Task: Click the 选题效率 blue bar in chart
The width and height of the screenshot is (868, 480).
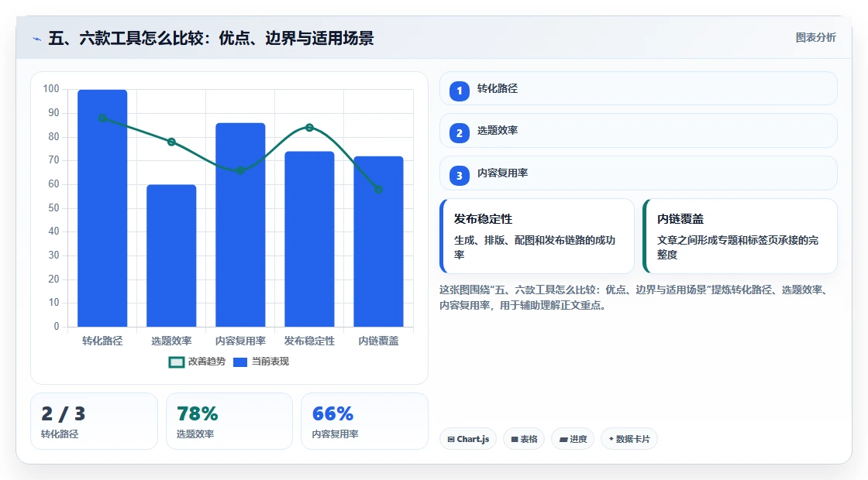Action: point(171,255)
